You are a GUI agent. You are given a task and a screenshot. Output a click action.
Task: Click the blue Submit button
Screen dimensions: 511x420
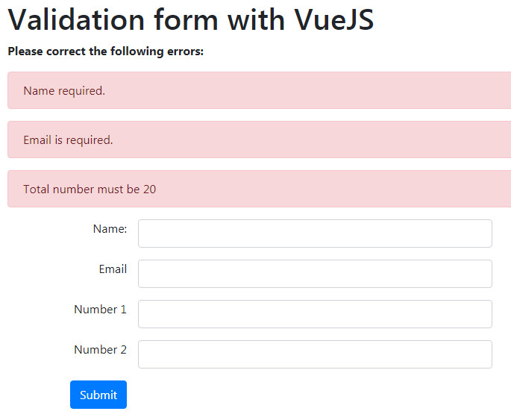coord(98,394)
